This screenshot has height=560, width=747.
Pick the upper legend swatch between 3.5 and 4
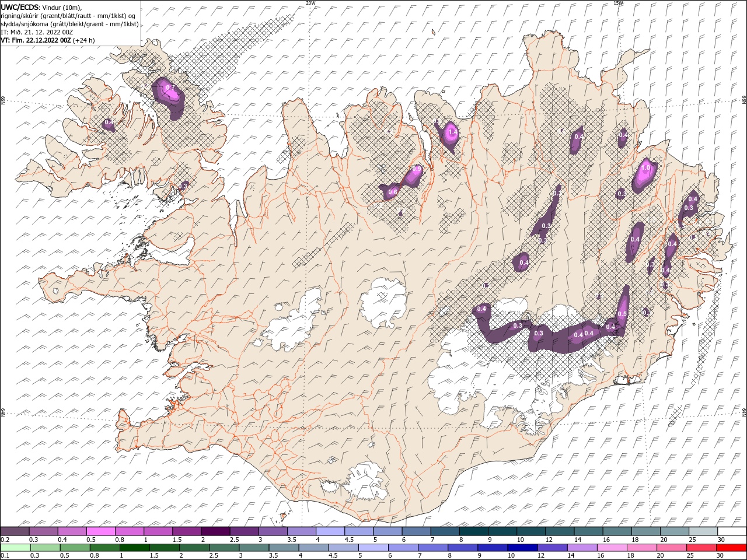(301, 531)
